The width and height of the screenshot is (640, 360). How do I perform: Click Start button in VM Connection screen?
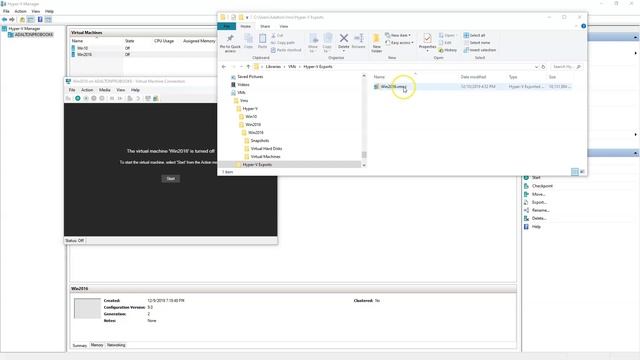point(171,179)
